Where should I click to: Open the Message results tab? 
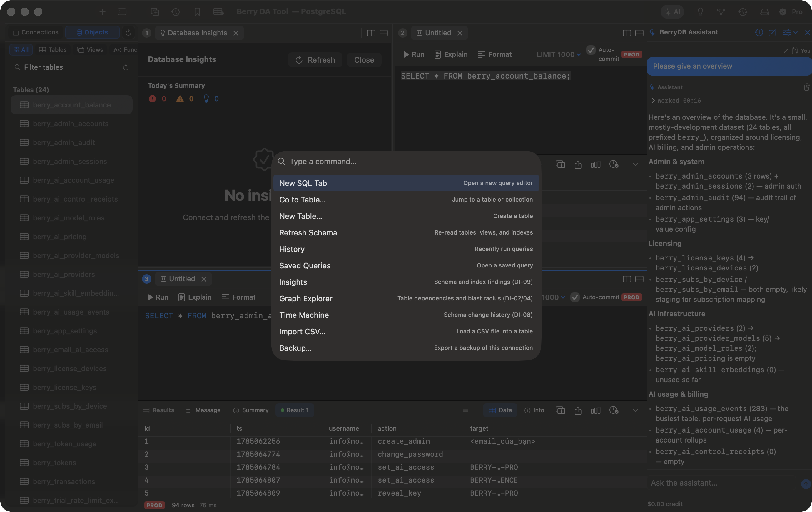[x=203, y=410]
